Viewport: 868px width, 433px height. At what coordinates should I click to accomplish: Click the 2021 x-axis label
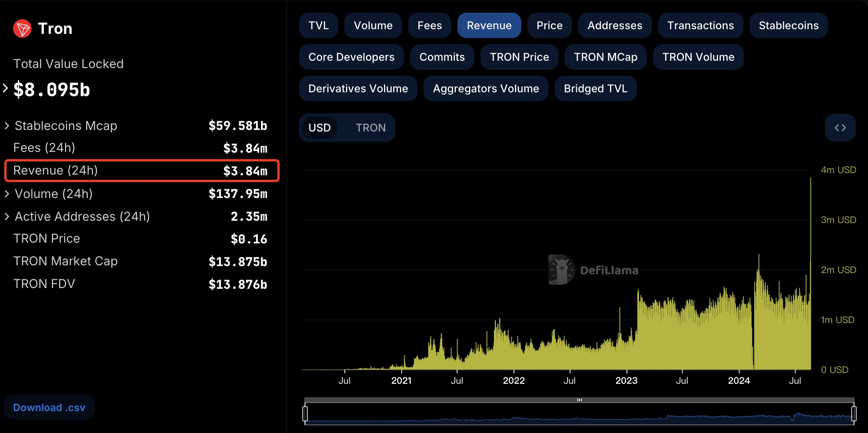[401, 381]
